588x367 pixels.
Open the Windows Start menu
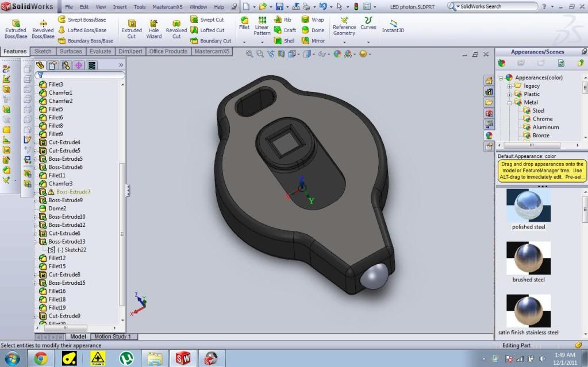[11, 358]
